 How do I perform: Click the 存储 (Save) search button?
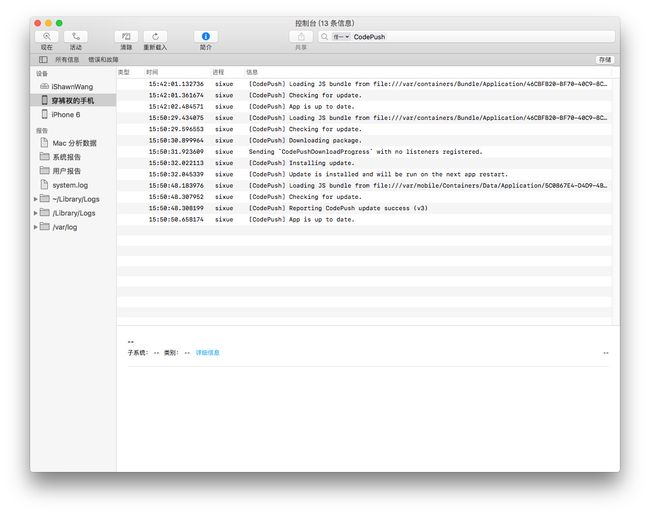pos(605,60)
